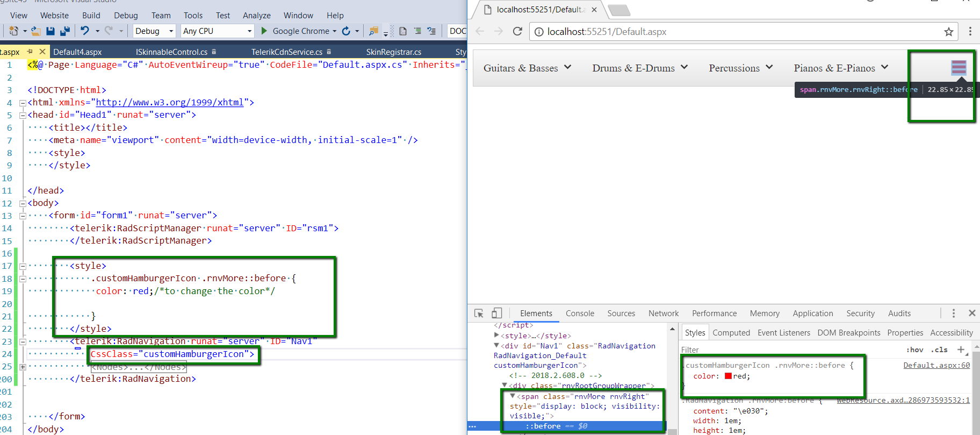Expand the style node in the DOM tree
The width and height of the screenshot is (980, 435).
[496, 335]
